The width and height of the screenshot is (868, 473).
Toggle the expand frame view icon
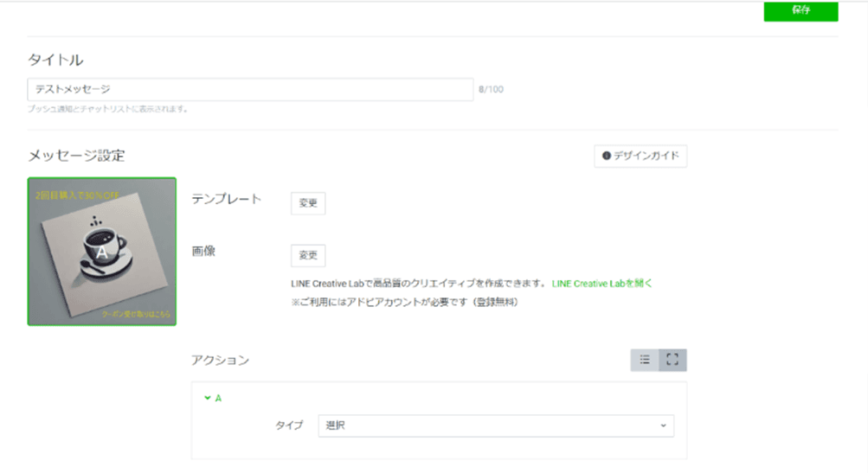(x=672, y=360)
